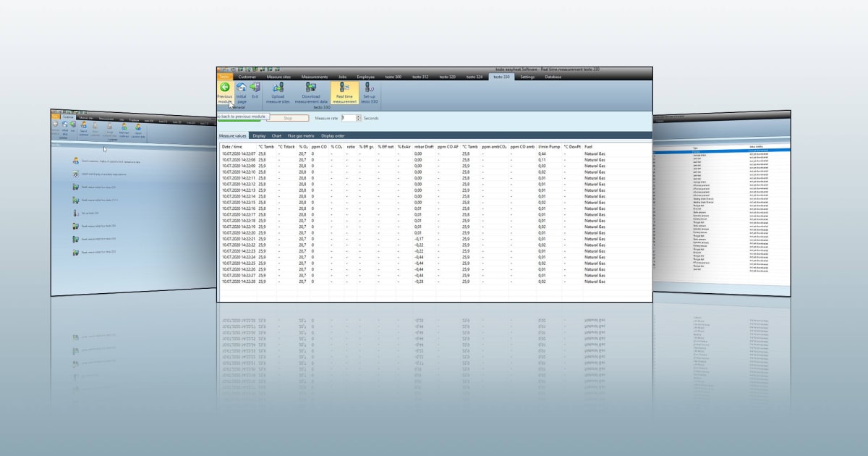Open the Customer ribbon tab
Image resolution: width=868 pixels, height=456 pixels.
[247, 77]
